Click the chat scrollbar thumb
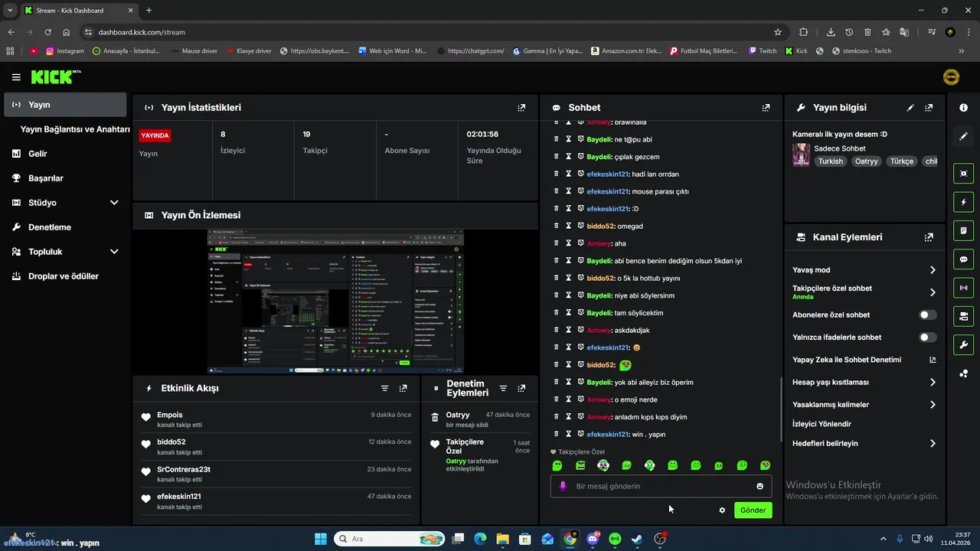 [x=781, y=409]
